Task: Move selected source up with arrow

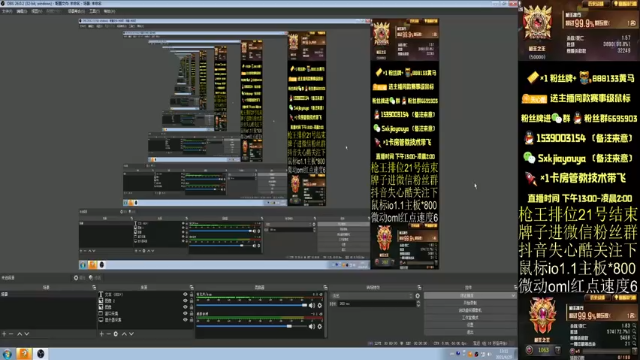Action: point(124,334)
